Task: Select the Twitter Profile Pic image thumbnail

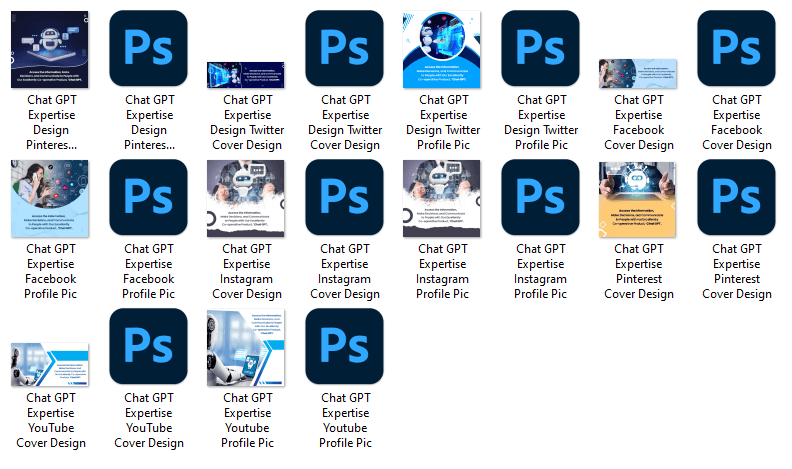Action: pyautogui.click(x=442, y=50)
